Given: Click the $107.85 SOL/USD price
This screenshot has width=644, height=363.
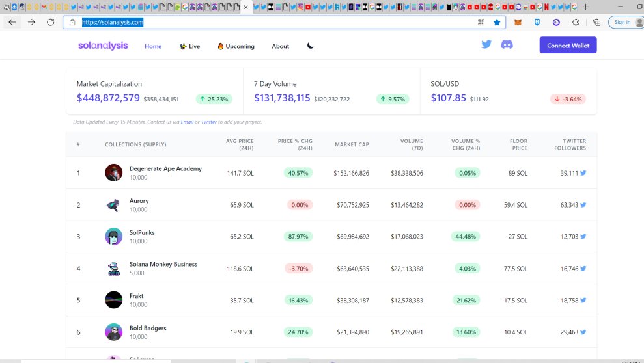Looking at the screenshot, I should coord(449,98).
